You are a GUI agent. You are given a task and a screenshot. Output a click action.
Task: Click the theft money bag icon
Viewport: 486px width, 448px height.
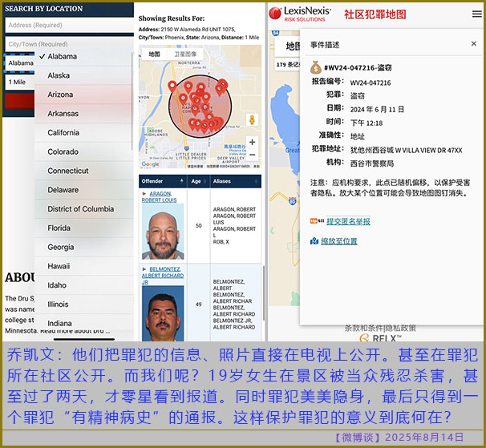coord(317,69)
